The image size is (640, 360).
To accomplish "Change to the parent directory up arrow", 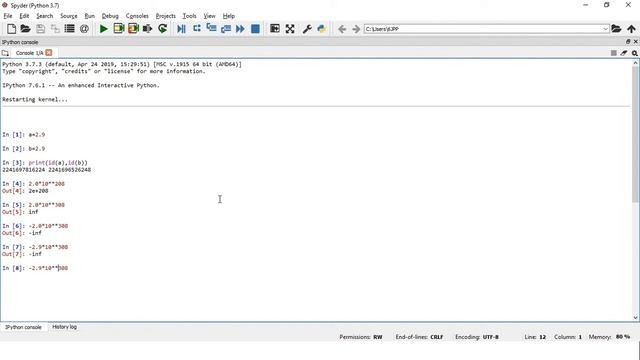I will [631, 29].
